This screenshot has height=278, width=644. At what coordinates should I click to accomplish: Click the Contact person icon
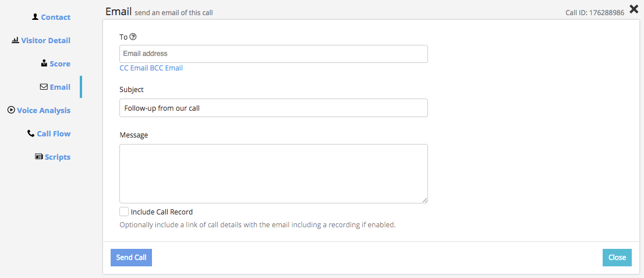pyautogui.click(x=36, y=17)
